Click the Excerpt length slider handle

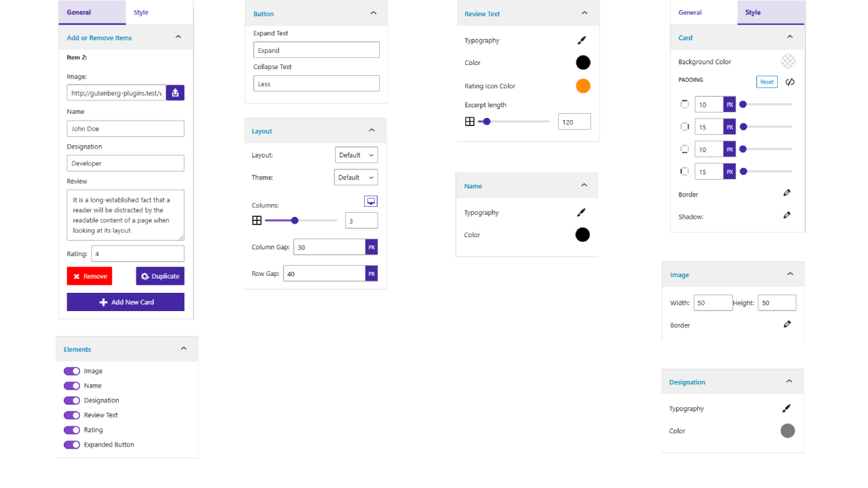click(486, 121)
